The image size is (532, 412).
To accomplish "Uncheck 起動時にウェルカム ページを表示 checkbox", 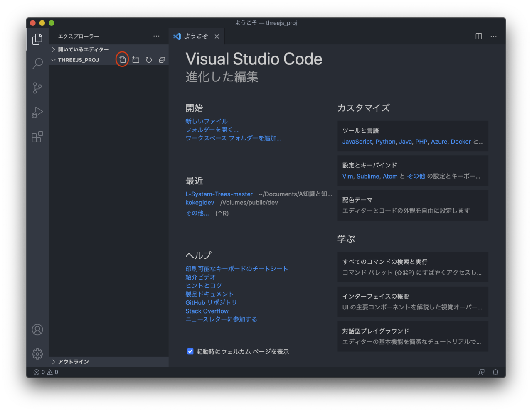I will [x=190, y=351].
